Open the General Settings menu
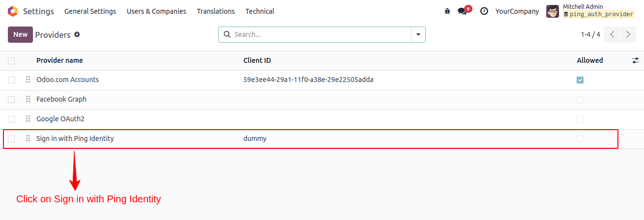The height and width of the screenshot is (220, 644). (90, 11)
